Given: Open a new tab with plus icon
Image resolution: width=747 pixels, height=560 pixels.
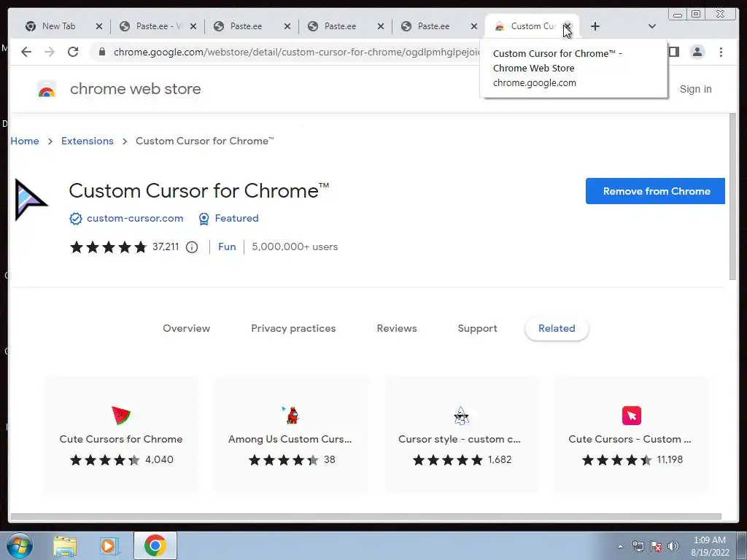Looking at the screenshot, I should tap(595, 26).
